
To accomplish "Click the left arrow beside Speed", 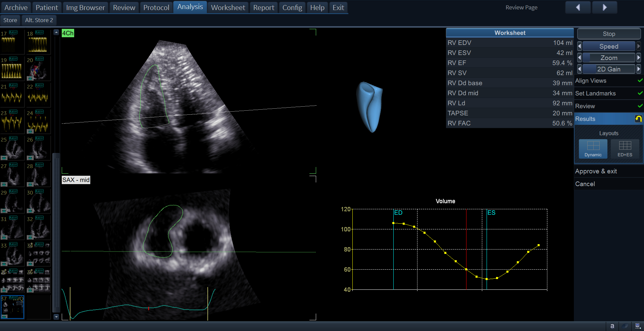I will click(579, 46).
